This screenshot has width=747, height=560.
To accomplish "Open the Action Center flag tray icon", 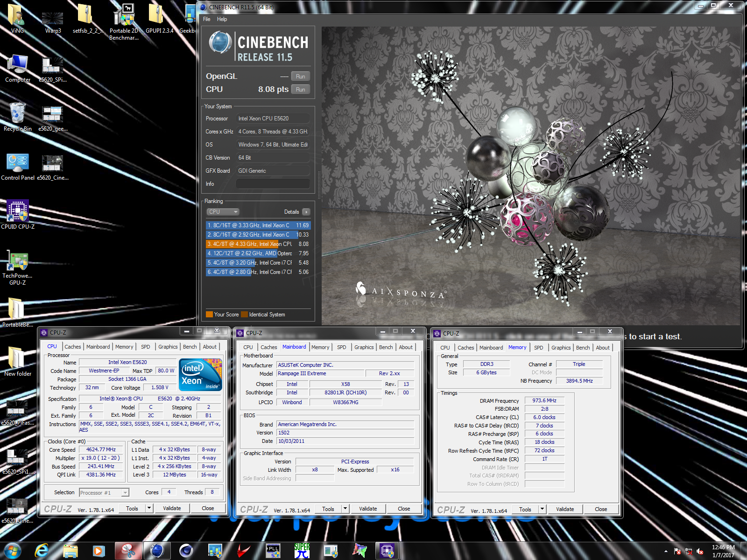I will point(677,551).
